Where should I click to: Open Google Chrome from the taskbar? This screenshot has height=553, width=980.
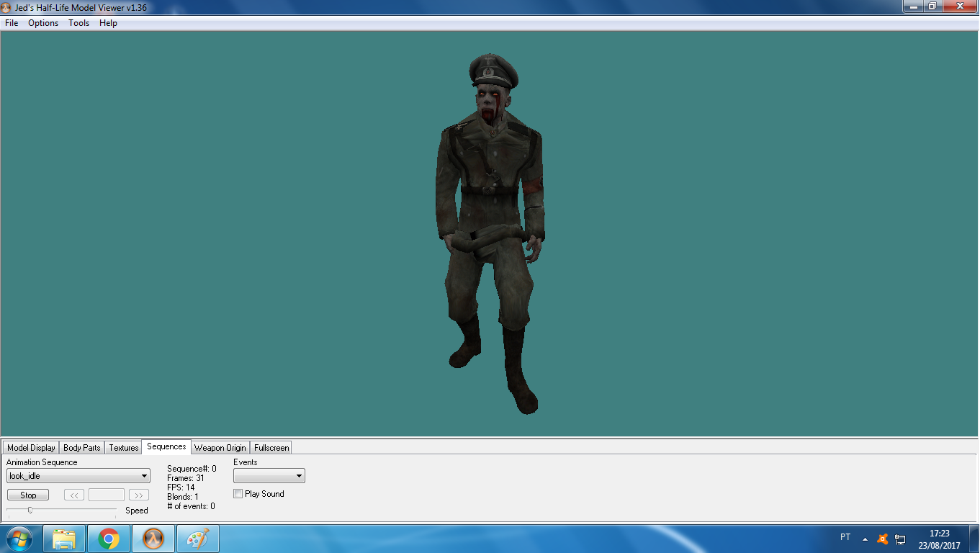click(109, 539)
